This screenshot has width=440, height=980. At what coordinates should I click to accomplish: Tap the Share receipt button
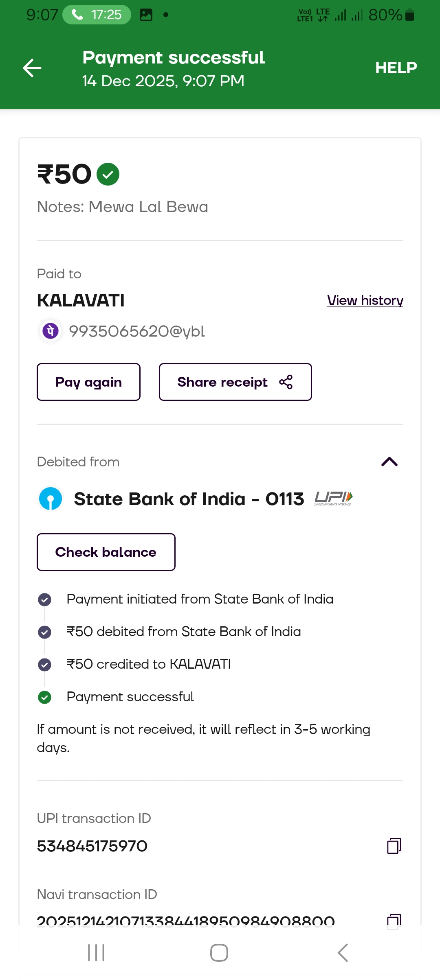[x=235, y=382]
